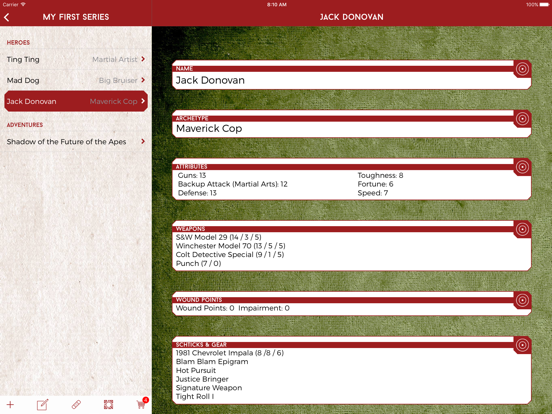Tap target icon on Name card

[522, 69]
